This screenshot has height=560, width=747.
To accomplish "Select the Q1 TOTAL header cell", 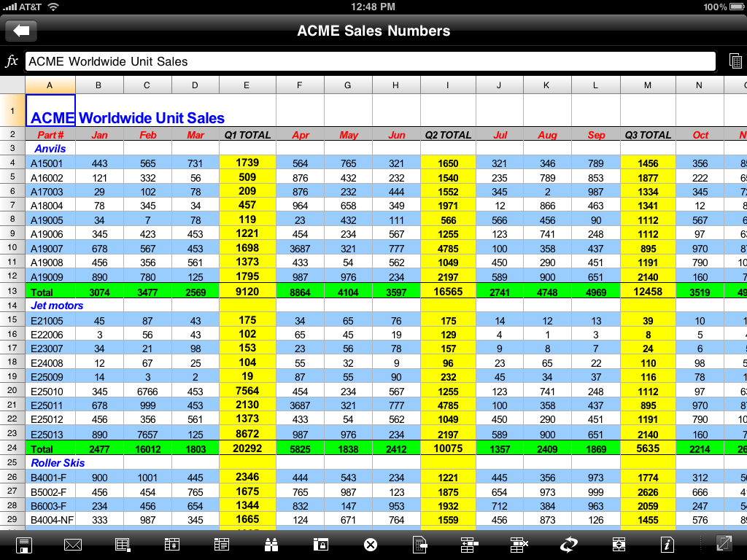I will coord(247,135).
